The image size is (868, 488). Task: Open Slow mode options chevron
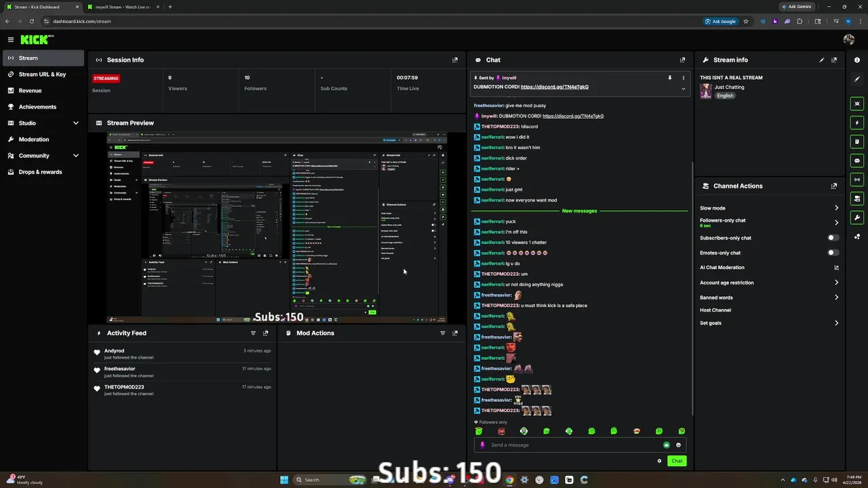click(x=836, y=208)
